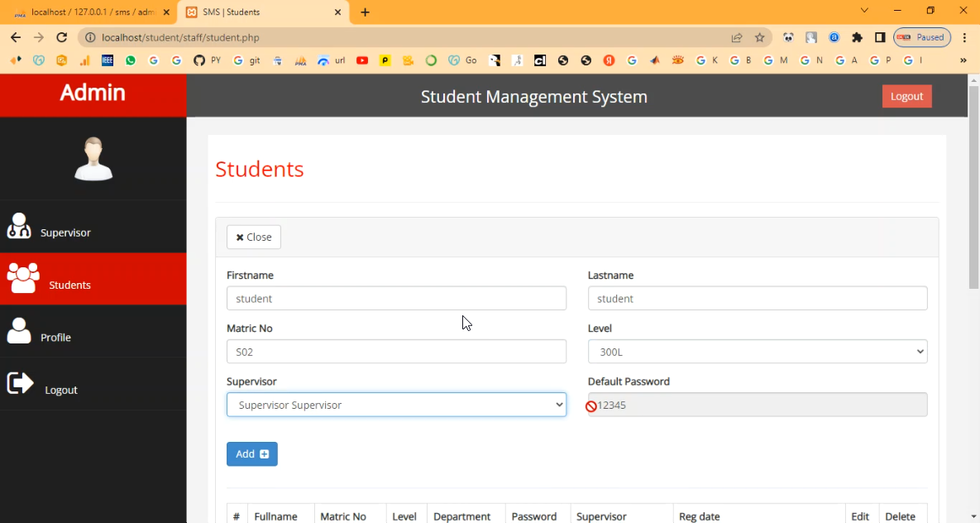
Task: Toggle the browser side panel
Action: click(880, 37)
